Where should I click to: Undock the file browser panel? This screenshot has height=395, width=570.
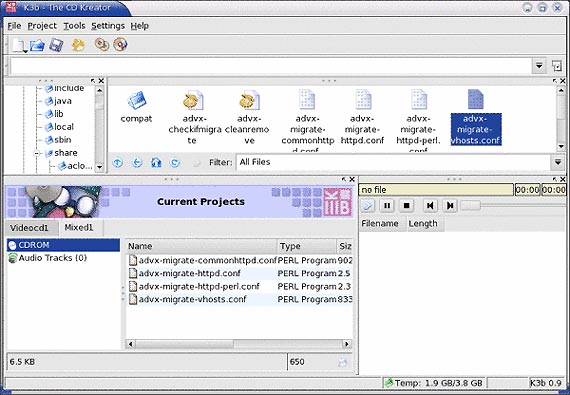click(555, 81)
